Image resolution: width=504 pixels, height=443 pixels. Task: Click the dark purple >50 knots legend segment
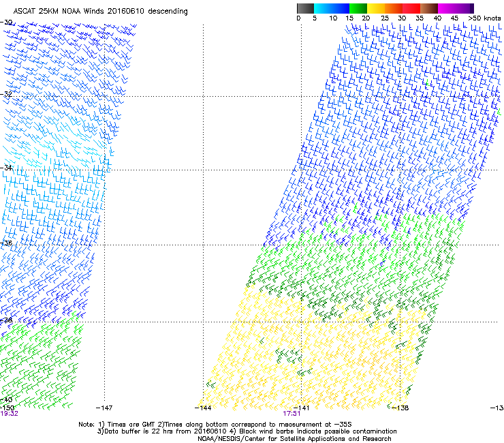pyautogui.click(x=472, y=8)
